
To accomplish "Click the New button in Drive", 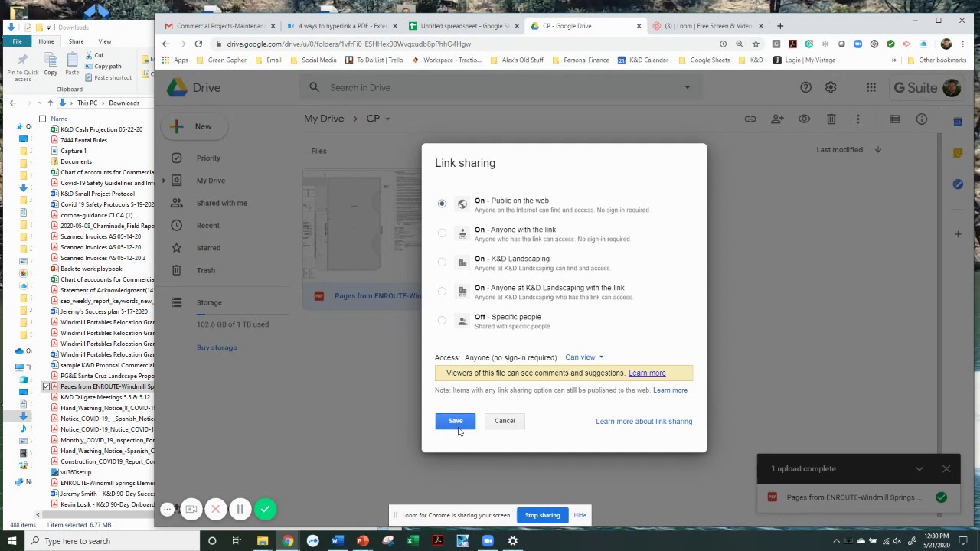I will coord(196,126).
